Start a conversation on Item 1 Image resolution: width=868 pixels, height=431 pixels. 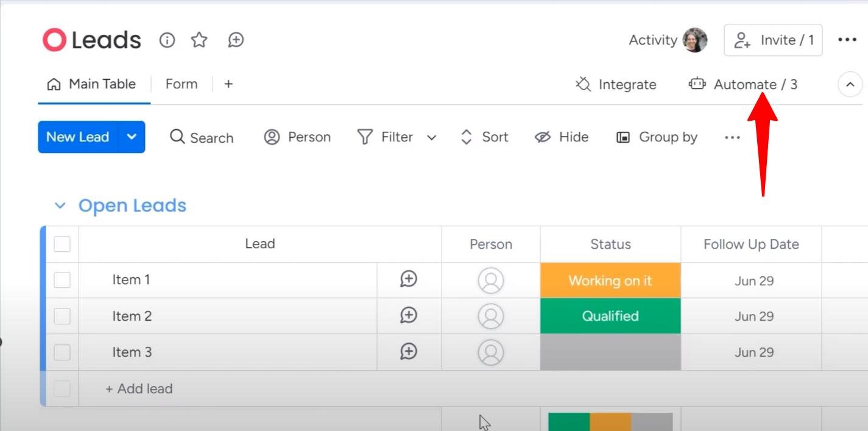[x=409, y=279]
